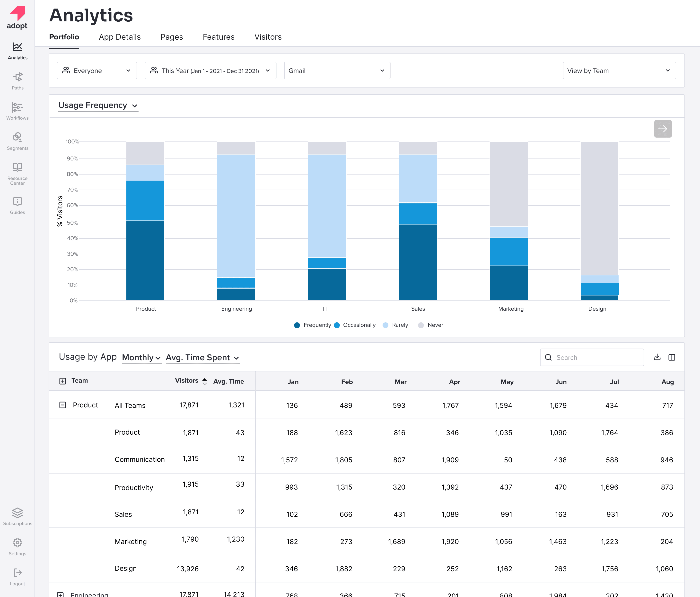This screenshot has width=700, height=597.
Task: Toggle the Occasionally legend item
Action: tap(354, 325)
